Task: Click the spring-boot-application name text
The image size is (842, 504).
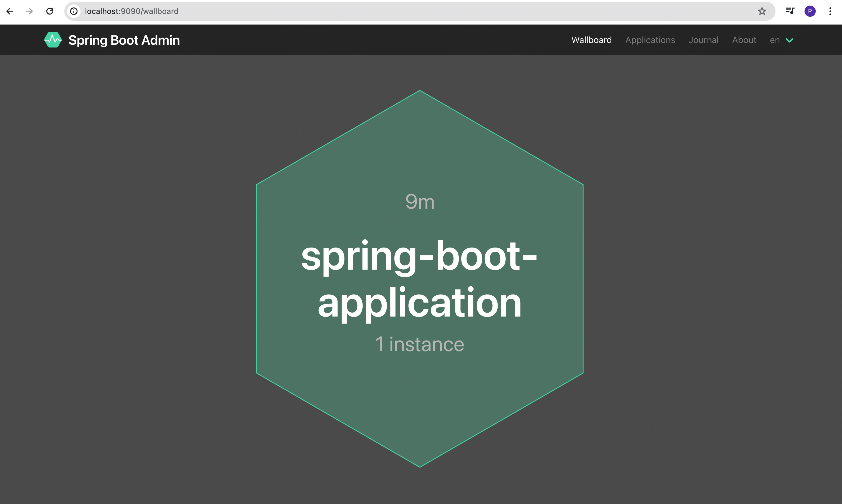Action: 419,279
